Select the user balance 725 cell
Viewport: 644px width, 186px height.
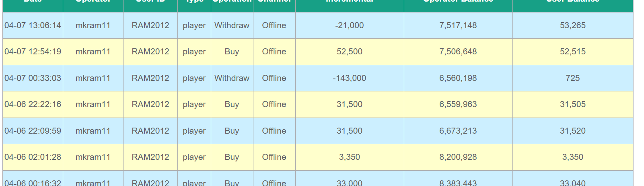coord(572,78)
